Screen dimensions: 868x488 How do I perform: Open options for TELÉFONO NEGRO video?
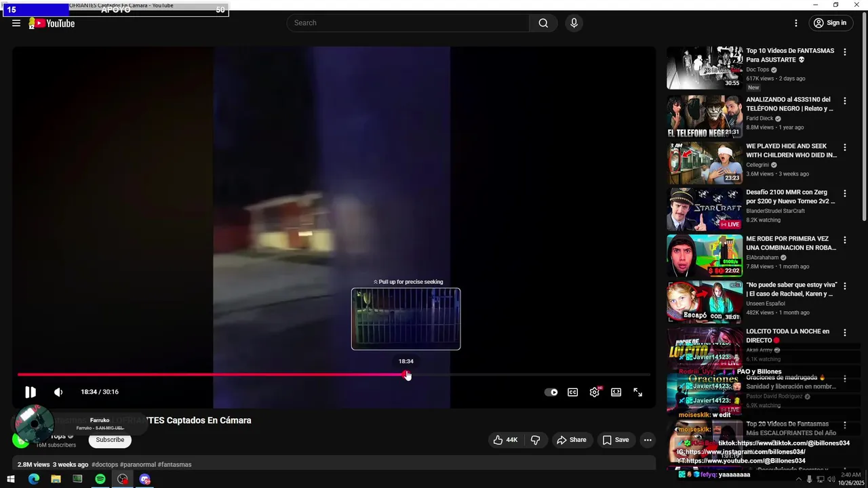[x=845, y=101]
